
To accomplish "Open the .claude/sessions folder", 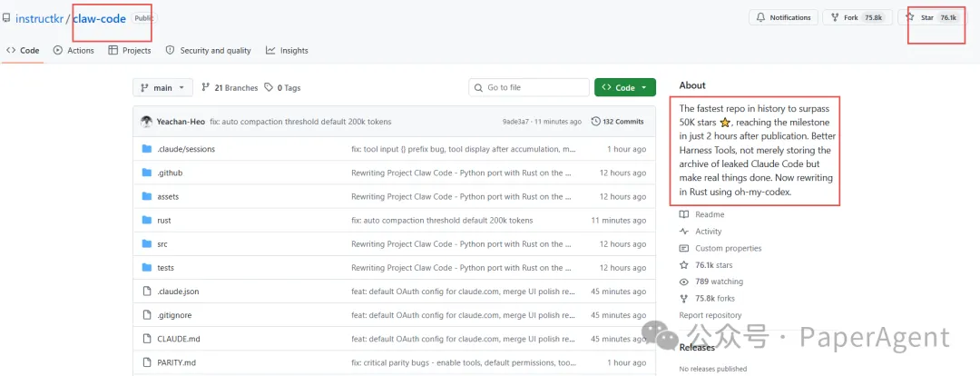I will click(186, 150).
